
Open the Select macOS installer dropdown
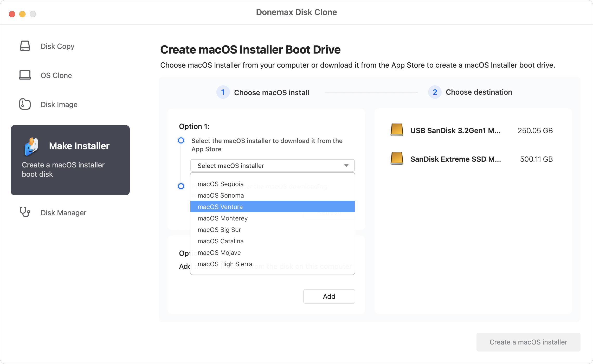(272, 165)
